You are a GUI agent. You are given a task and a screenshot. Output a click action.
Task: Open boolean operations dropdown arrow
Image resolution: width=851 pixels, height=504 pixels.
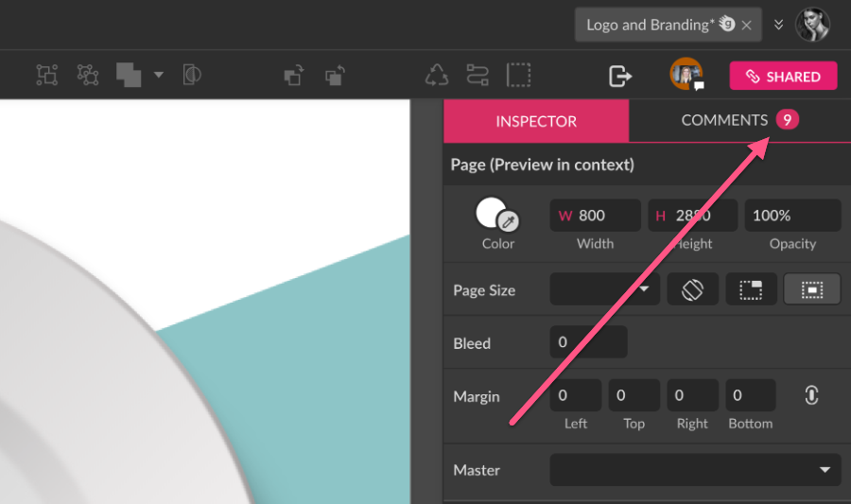tap(159, 76)
